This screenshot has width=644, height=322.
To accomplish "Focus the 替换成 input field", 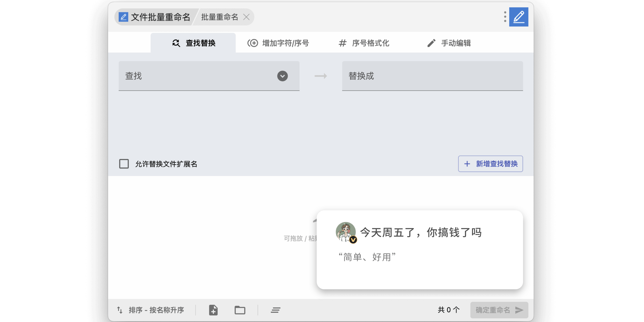I will [x=432, y=76].
